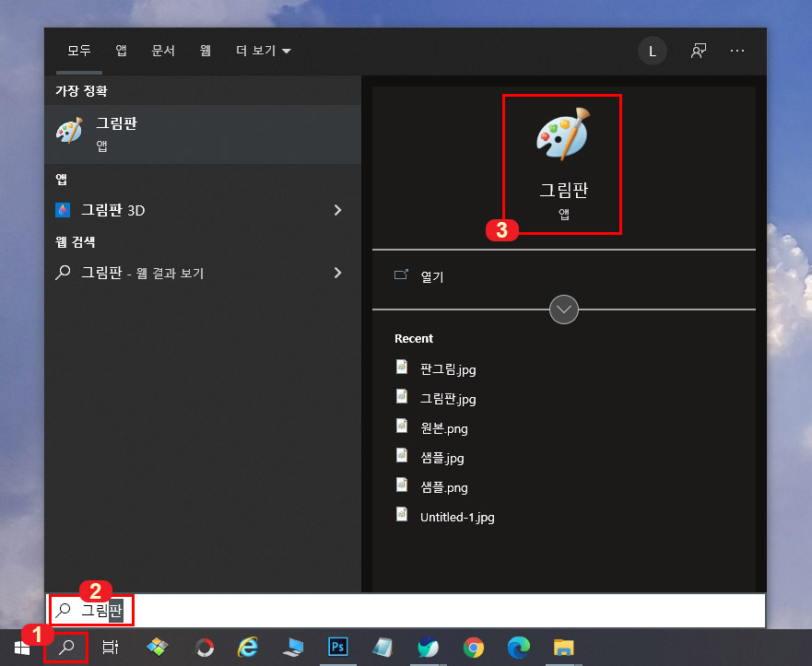Expand the 웹 결과 보기 chevron
This screenshot has width=812, height=666.
click(337, 273)
